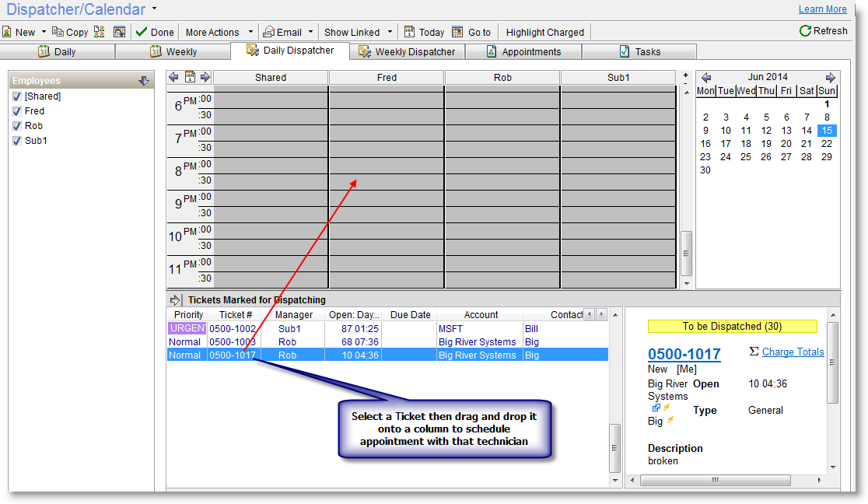The image size is (868, 504).
Task: Switch to the Weekly Dispatcher tab
Action: [407, 51]
